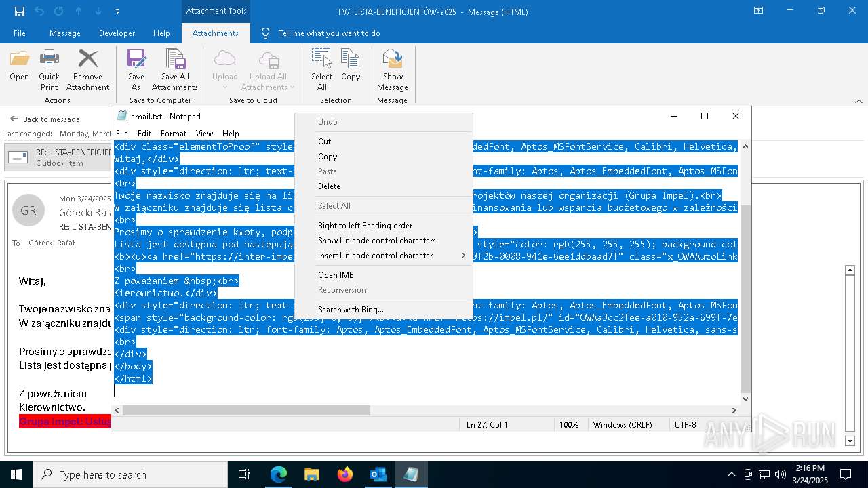Switch to Notepad on the taskbar
Screen dimensions: 868x488
pyautogui.click(x=411, y=474)
